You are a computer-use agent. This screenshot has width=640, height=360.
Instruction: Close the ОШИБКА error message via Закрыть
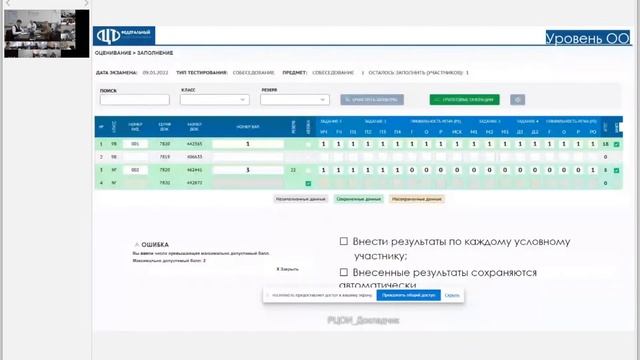click(x=287, y=269)
